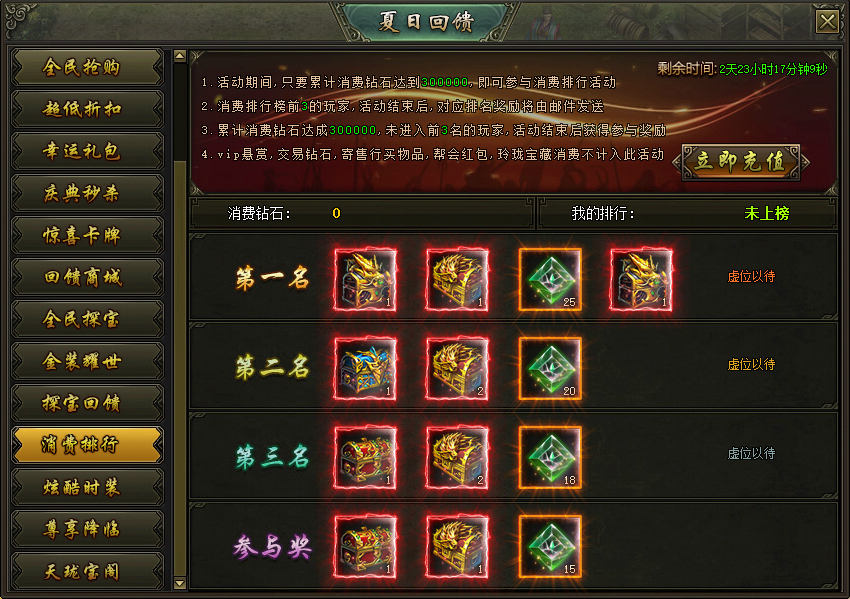Screen dimensions: 850x599
Task: Select the 惊喜卡牌 sidebar tab
Action: 87,235
